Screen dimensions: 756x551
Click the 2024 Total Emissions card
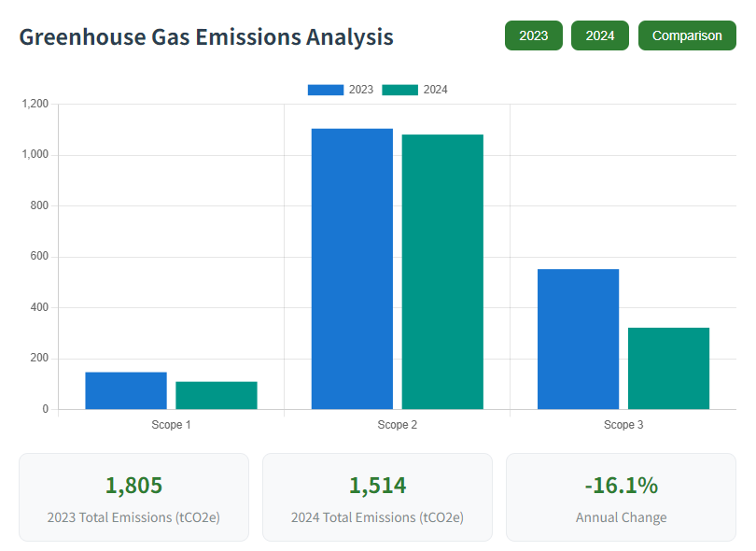pyautogui.click(x=377, y=497)
